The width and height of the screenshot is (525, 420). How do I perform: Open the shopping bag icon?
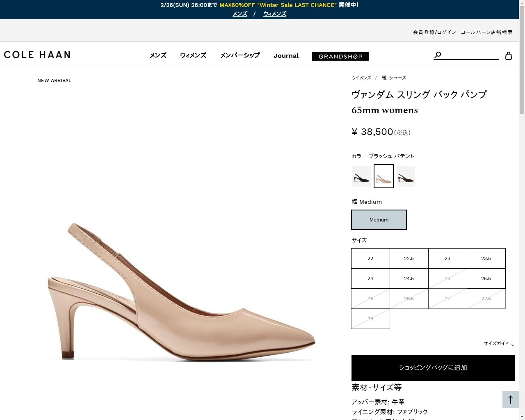(x=509, y=56)
